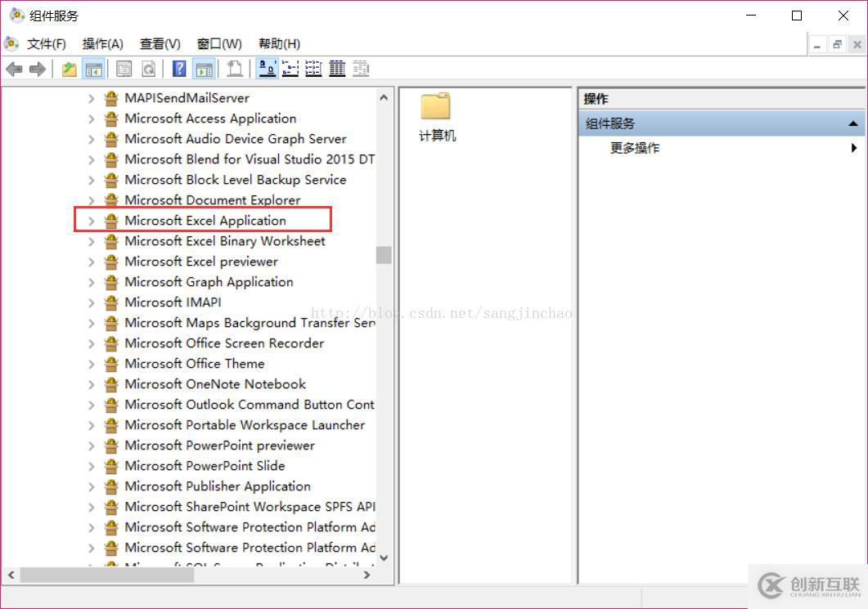The height and width of the screenshot is (609, 868).
Task: Click the Back arrow toolbar icon
Action: [15, 69]
